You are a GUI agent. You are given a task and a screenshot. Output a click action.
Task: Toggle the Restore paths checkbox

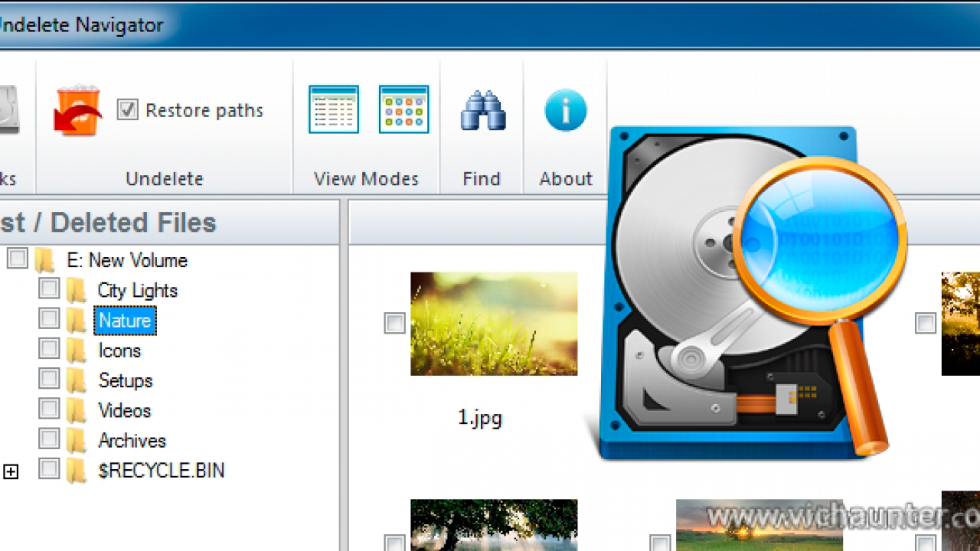[127, 110]
